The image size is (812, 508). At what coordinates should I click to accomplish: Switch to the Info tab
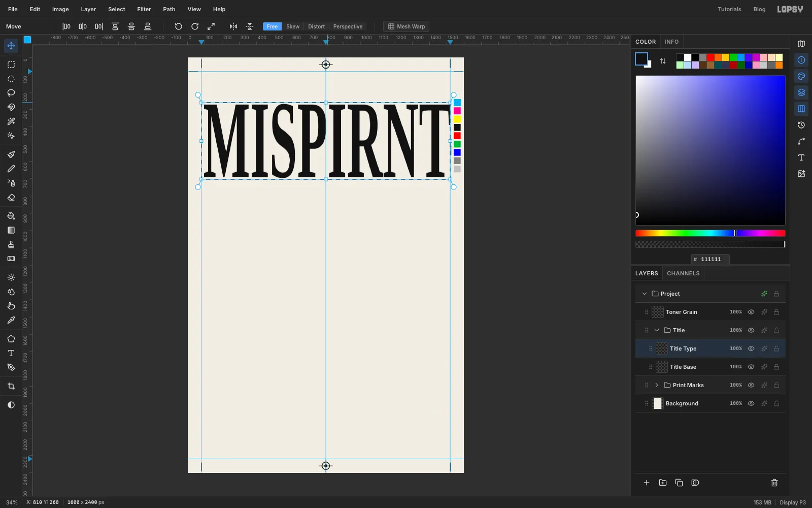pos(671,42)
